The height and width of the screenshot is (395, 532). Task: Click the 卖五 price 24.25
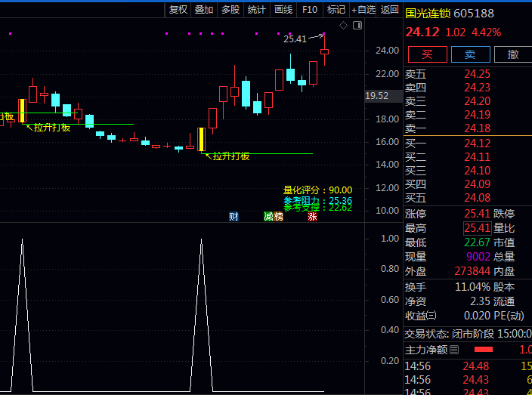(x=478, y=74)
